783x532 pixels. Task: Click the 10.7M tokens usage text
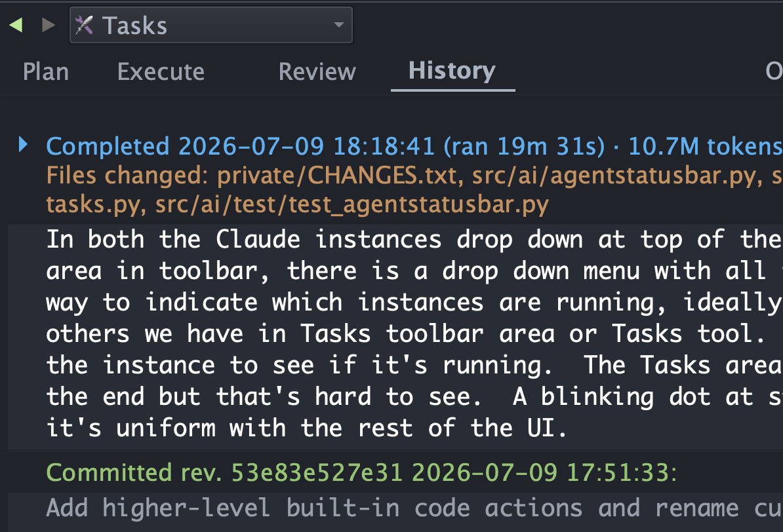(705, 147)
